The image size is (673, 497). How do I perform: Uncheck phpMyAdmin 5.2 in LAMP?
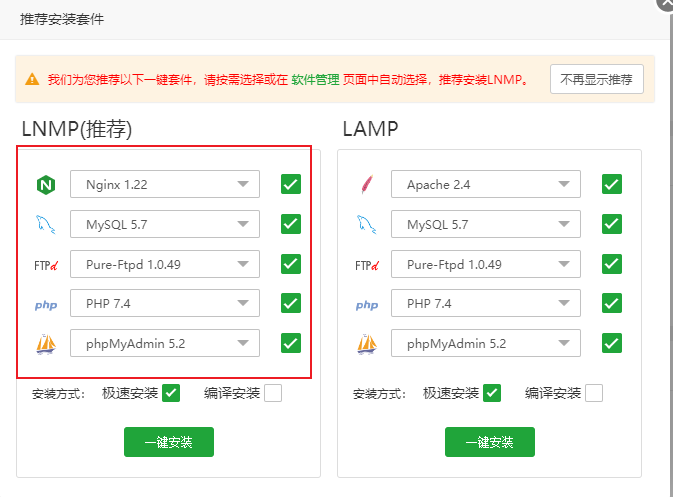coord(612,343)
